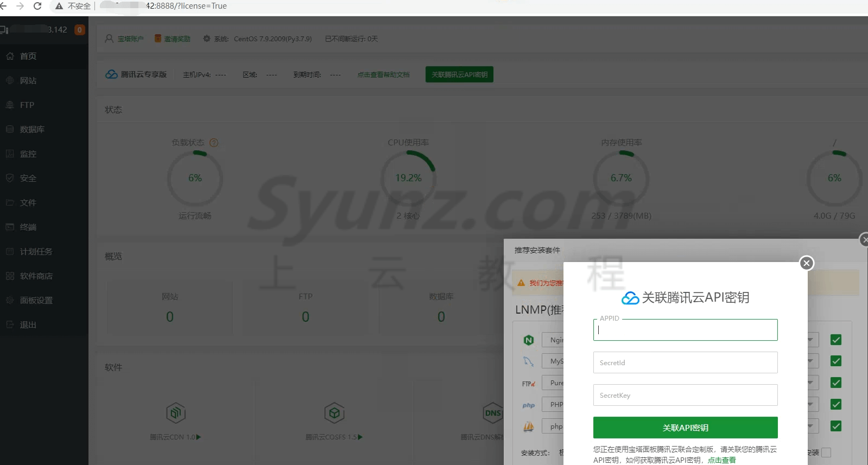868x465 pixels.
Task: Click the Pure-FTPd icon
Action: pyautogui.click(x=529, y=384)
